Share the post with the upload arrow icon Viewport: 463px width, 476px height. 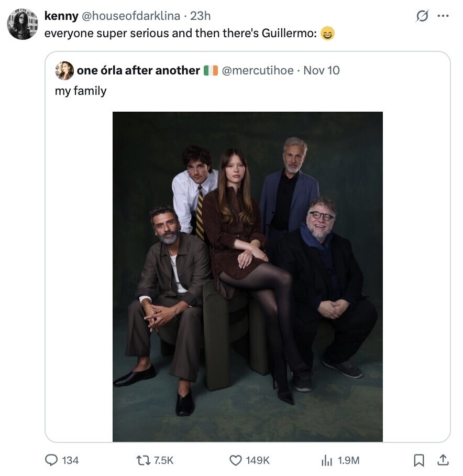[x=443, y=460]
